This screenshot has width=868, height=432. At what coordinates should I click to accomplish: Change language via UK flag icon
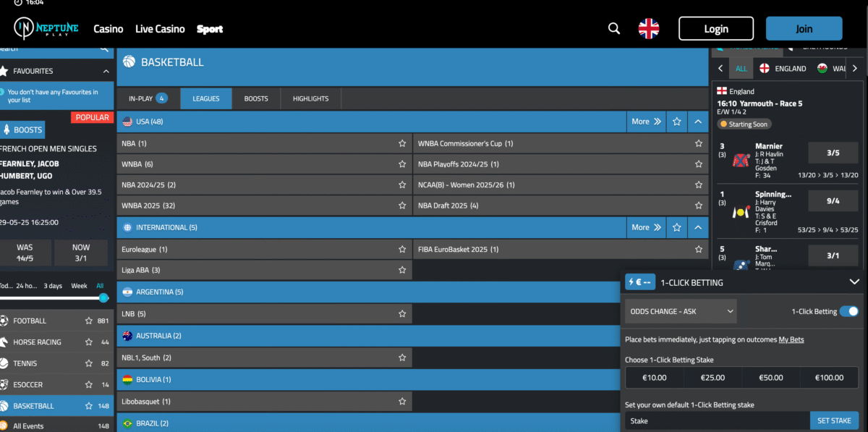coord(649,29)
